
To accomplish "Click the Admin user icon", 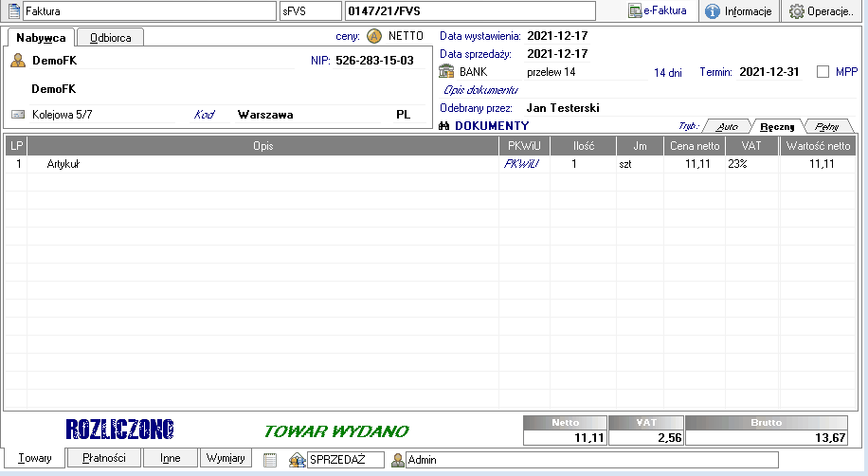I will (398, 460).
